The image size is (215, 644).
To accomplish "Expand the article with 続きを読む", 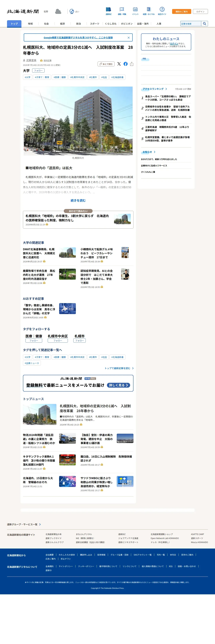I will click(78, 200).
